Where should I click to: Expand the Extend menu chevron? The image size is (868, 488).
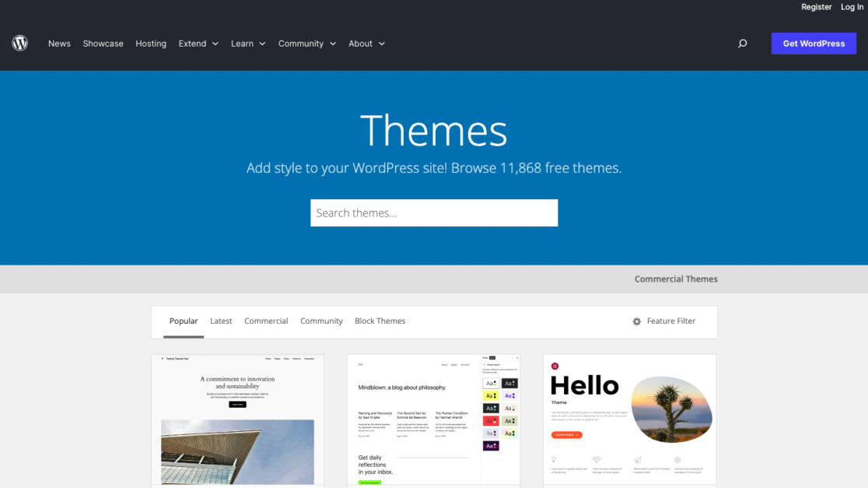215,44
